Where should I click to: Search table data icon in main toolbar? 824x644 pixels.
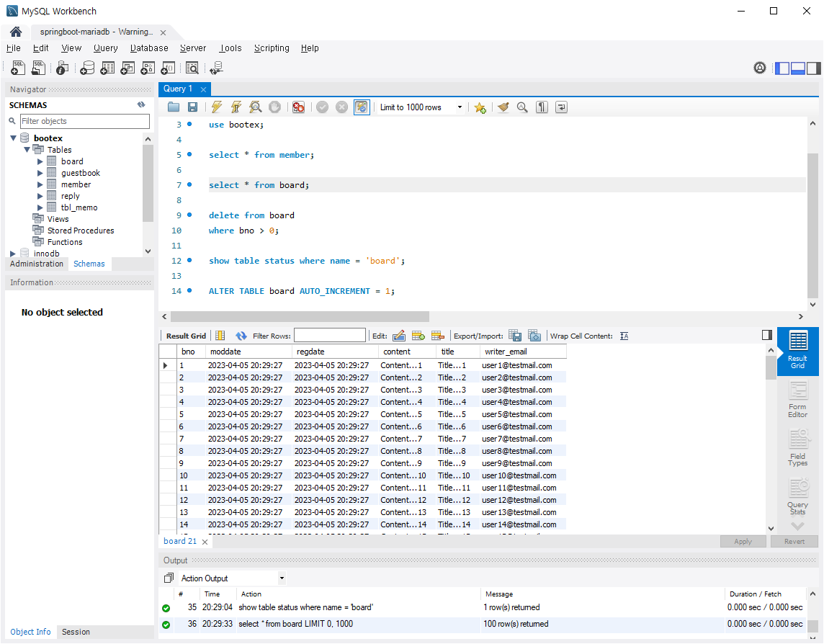pyautogui.click(x=192, y=68)
